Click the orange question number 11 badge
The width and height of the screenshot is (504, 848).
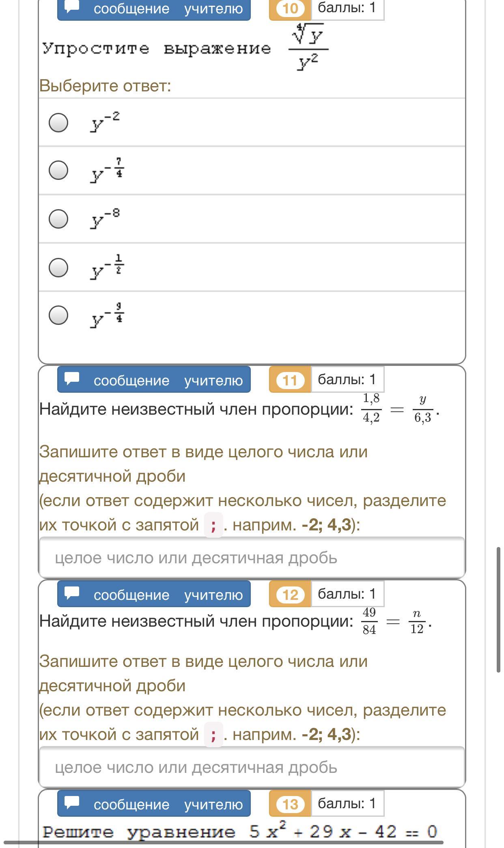pyautogui.click(x=290, y=380)
